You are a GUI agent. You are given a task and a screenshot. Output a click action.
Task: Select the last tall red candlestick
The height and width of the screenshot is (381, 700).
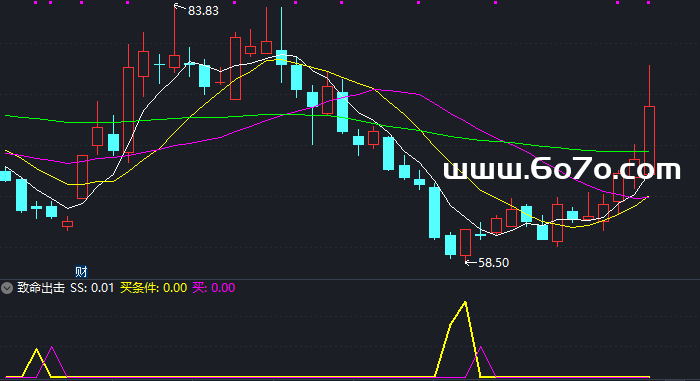coord(649,131)
